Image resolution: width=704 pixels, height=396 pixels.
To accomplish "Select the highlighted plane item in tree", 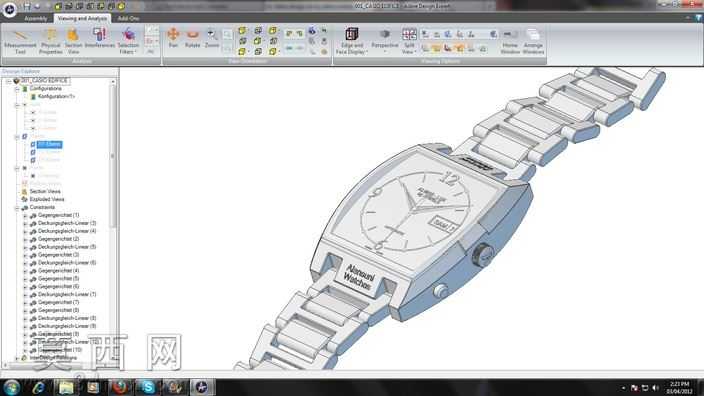I will [x=49, y=144].
